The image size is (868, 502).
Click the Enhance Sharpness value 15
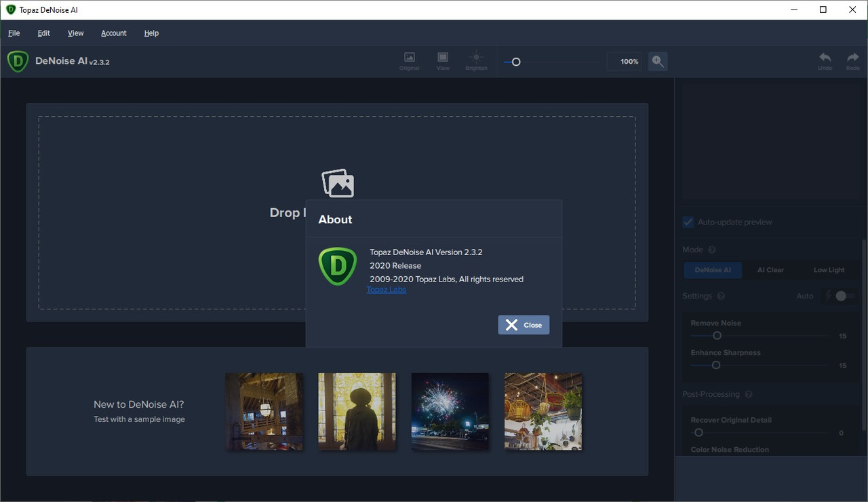843,366
